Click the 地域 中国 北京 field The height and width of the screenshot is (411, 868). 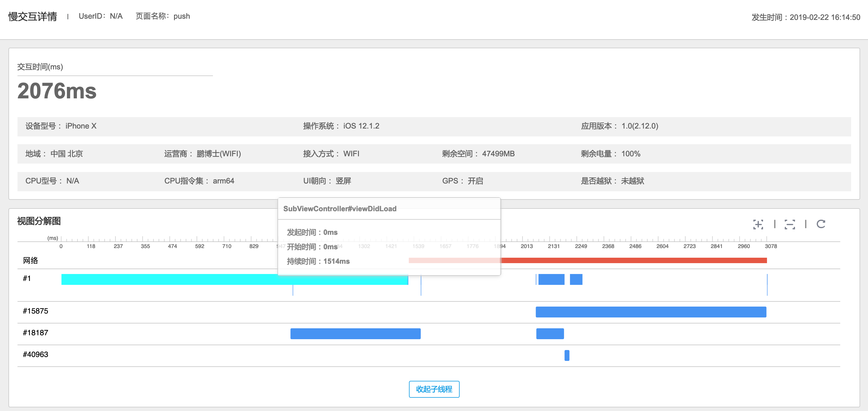pos(54,154)
